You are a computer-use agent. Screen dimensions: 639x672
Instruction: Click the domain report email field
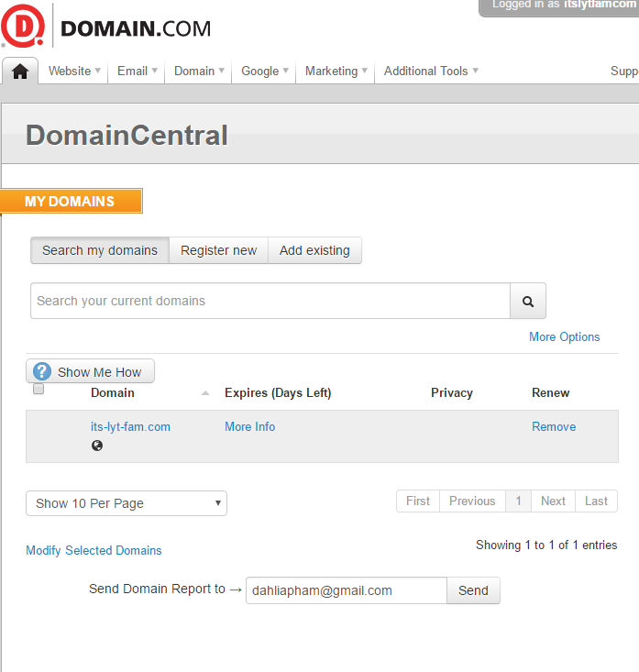(347, 590)
